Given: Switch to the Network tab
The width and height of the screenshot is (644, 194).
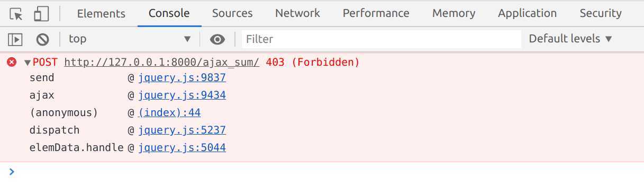Looking at the screenshot, I should [x=297, y=13].
